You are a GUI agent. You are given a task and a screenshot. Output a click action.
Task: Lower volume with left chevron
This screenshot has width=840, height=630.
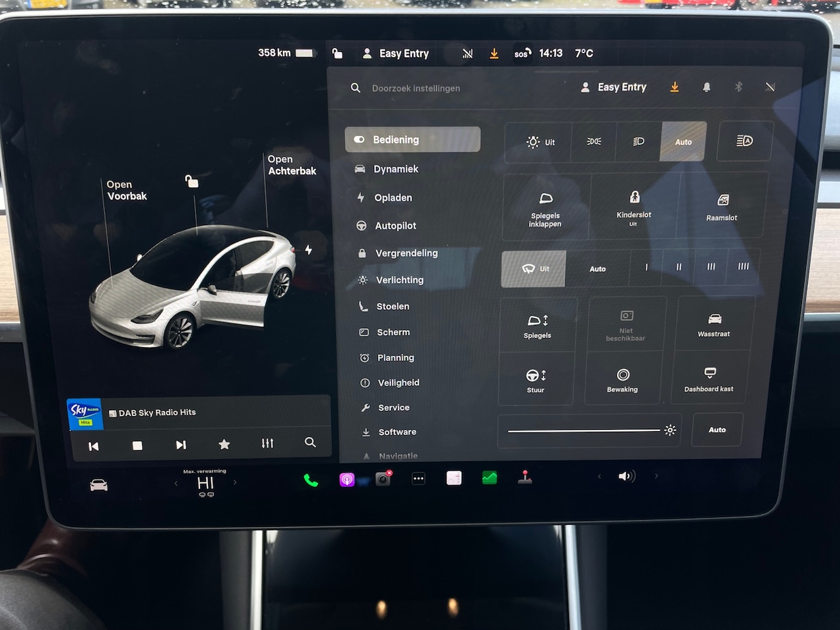[599, 476]
